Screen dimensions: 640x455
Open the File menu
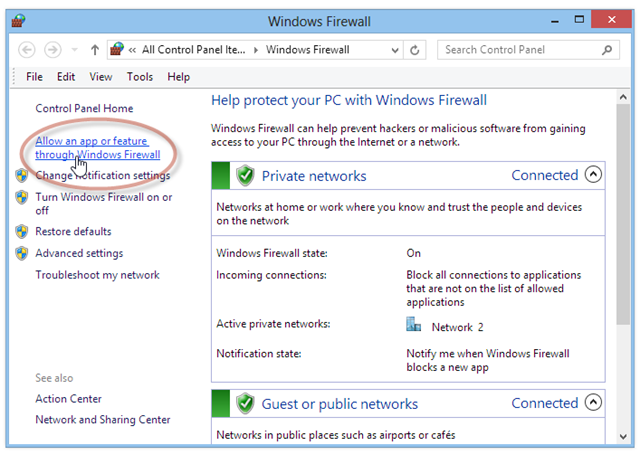34,76
